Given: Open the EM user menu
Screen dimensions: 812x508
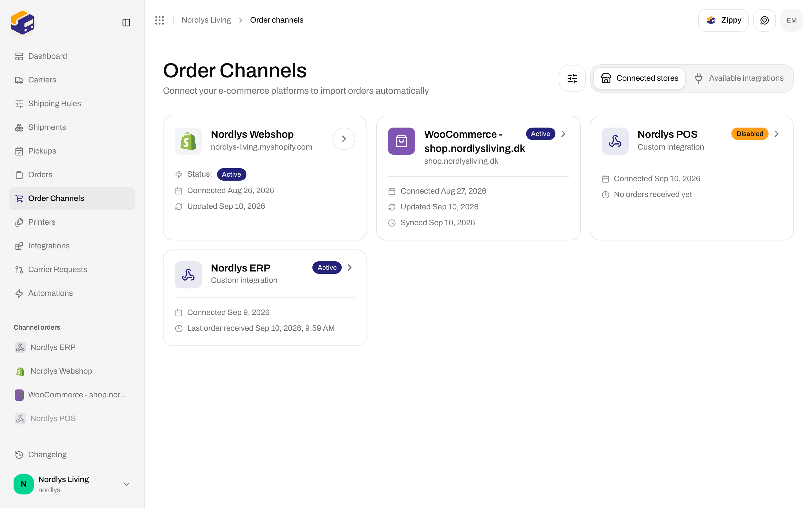Looking at the screenshot, I should click(x=791, y=20).
